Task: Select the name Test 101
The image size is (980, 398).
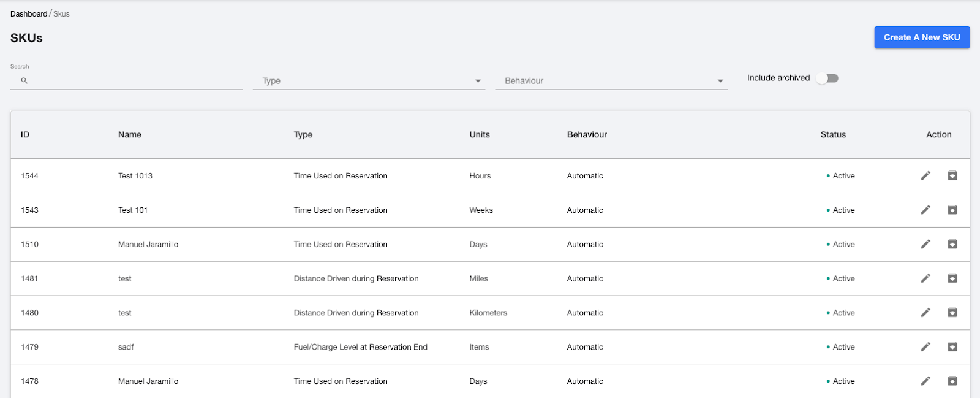Action: (133, 210)
